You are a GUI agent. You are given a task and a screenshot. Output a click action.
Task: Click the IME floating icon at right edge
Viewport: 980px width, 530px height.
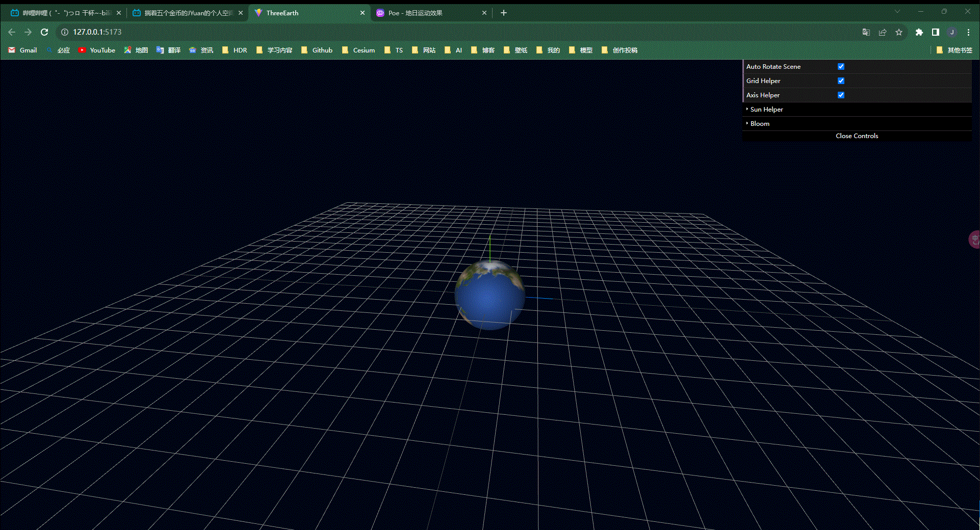click(974, 239)
